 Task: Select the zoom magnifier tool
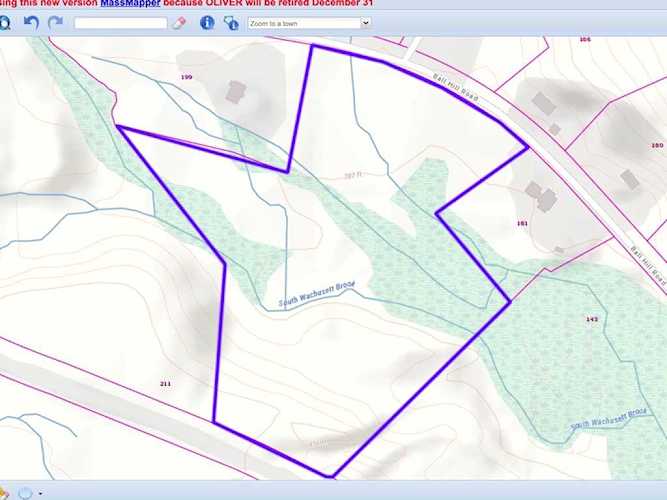(5, 23)
